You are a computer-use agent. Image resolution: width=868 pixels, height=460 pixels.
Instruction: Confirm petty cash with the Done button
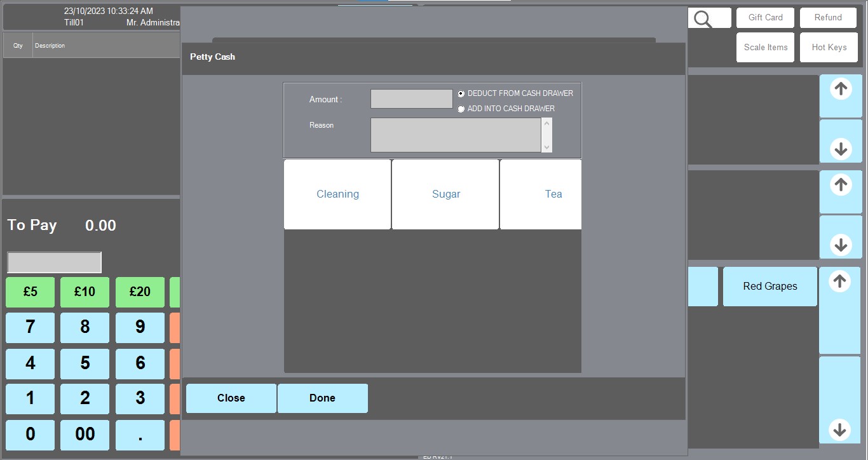click(322, 398)
